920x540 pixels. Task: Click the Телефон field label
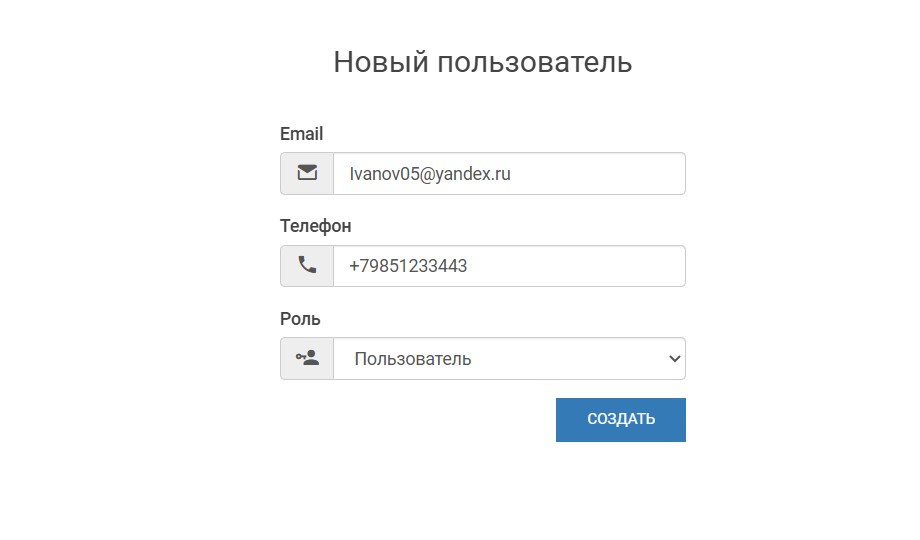click(315, 226)
